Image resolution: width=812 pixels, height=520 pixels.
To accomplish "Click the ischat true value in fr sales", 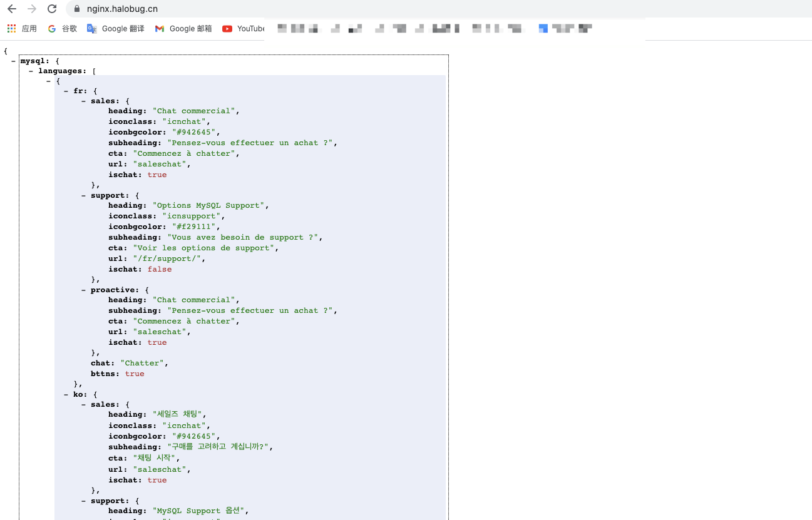I will [157, 175].
